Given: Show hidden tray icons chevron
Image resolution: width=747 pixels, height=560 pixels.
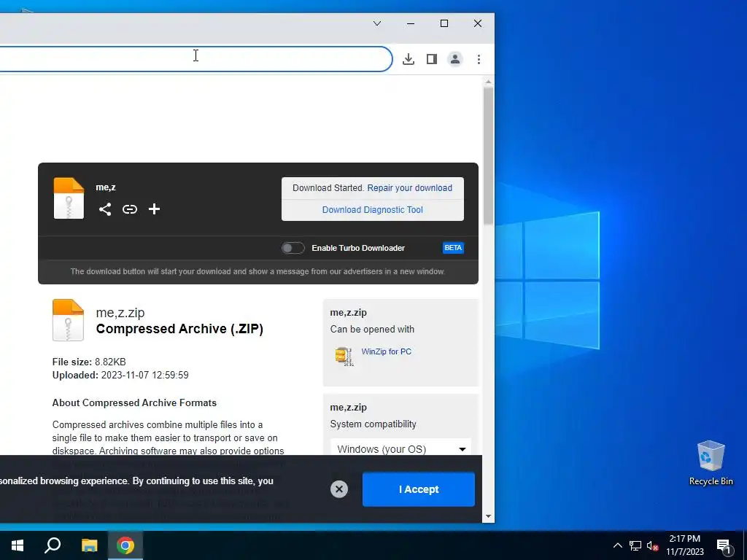Looking at the screenshot, I should pyautogui.click(x=617, y=545).
